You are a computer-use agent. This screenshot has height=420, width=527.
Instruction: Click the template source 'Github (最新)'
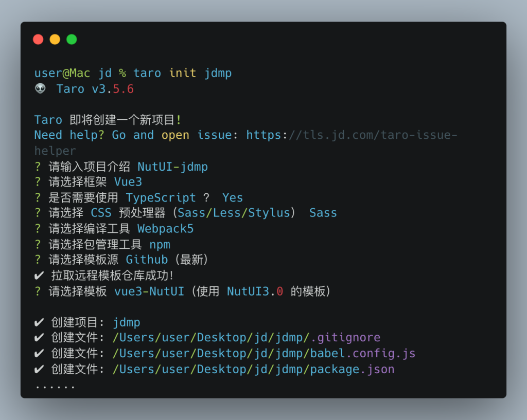[167, 260]
